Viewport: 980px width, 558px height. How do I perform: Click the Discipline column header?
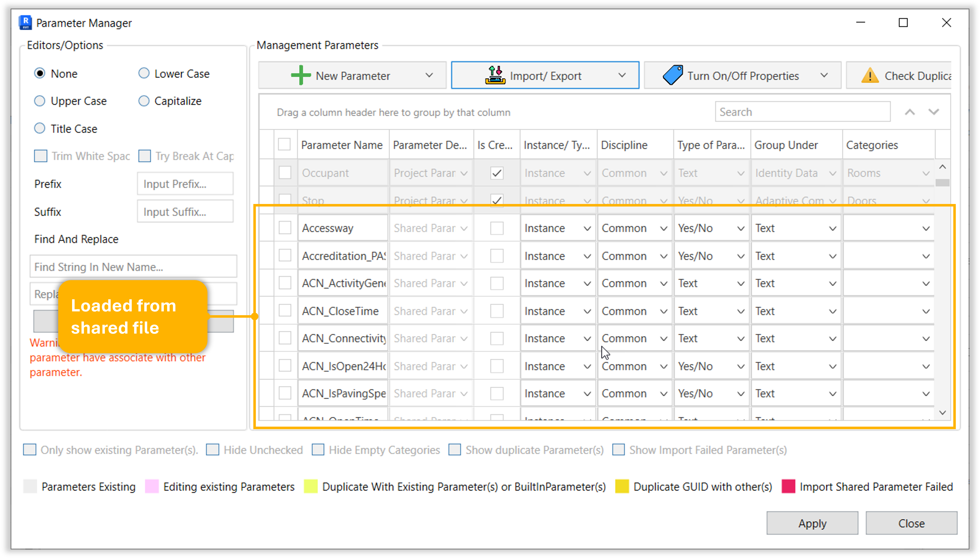coord(624,145)
